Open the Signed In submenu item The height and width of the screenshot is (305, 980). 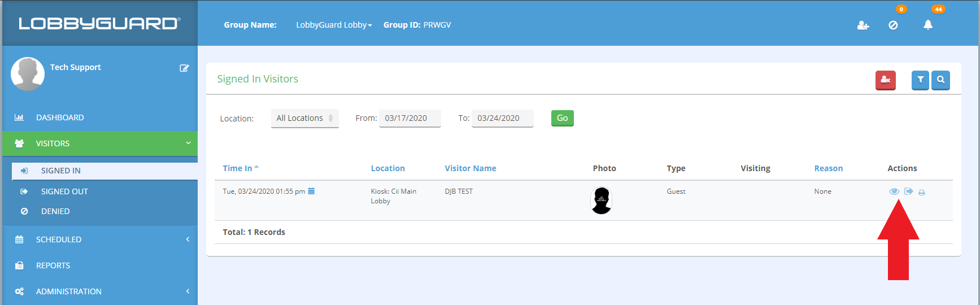tap(105, 171)
